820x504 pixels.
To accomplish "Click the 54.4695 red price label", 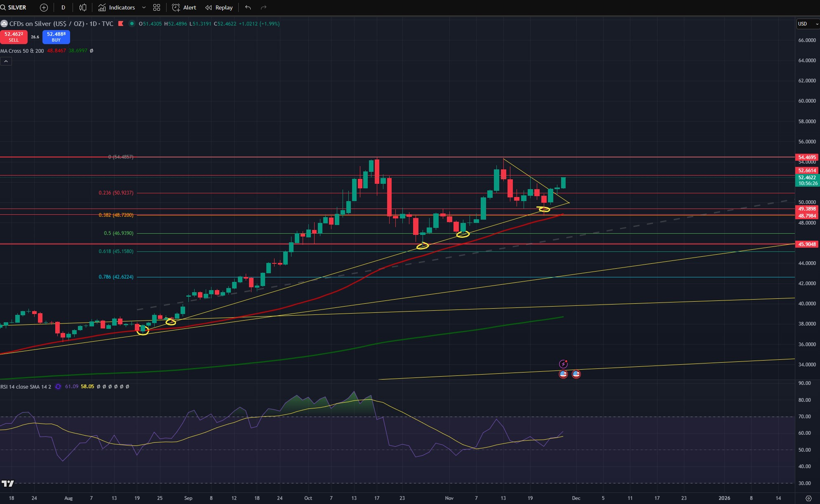I will tap(807, 157).
